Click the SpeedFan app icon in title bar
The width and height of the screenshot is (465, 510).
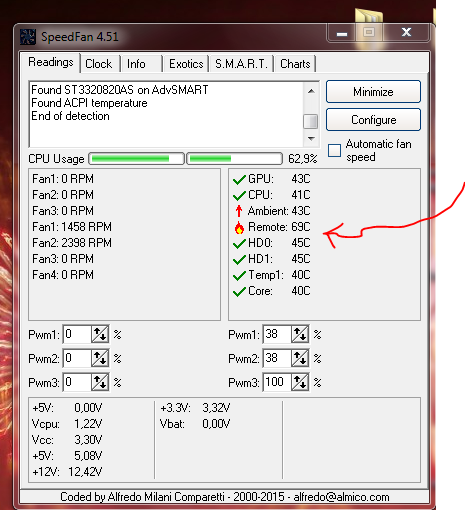click(x=27, y=36)
